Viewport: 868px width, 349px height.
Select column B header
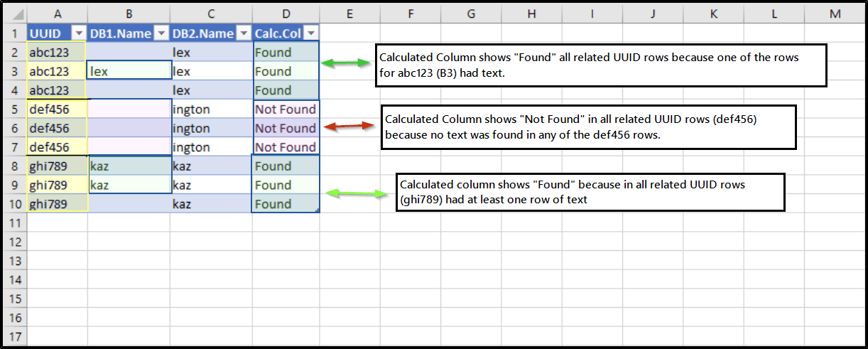click(x=129, y=14)
